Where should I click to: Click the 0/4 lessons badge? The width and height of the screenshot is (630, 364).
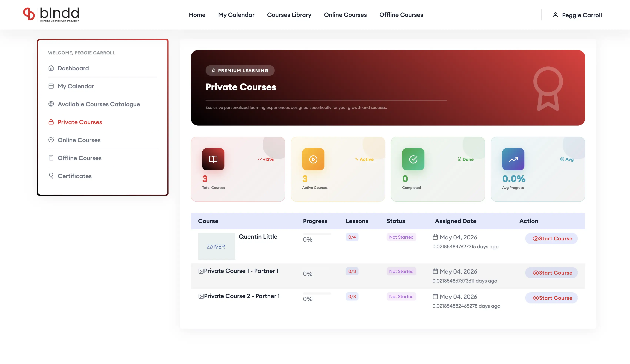pyautogui.click(x=352, y=237)
